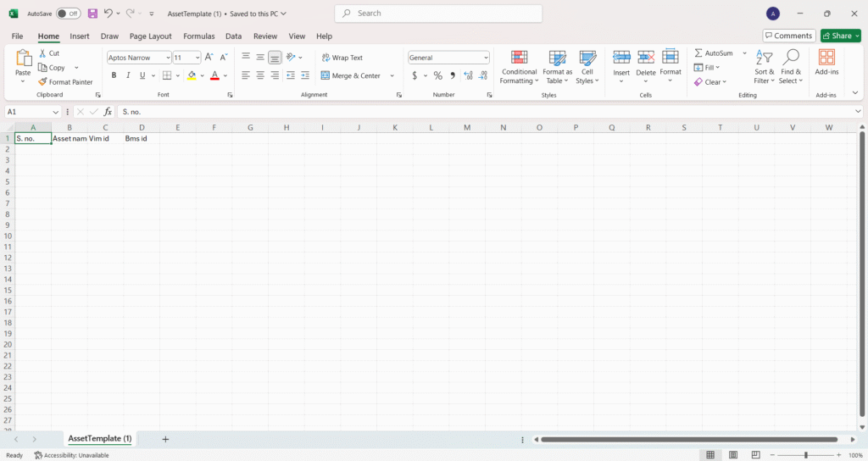Click the Search box in title bar
This screenshot has width=868, height=461.
[x=438, y=14]
